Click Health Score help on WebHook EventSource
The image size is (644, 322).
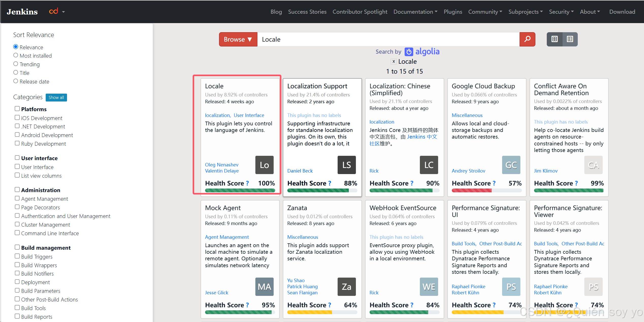(412, 305)
